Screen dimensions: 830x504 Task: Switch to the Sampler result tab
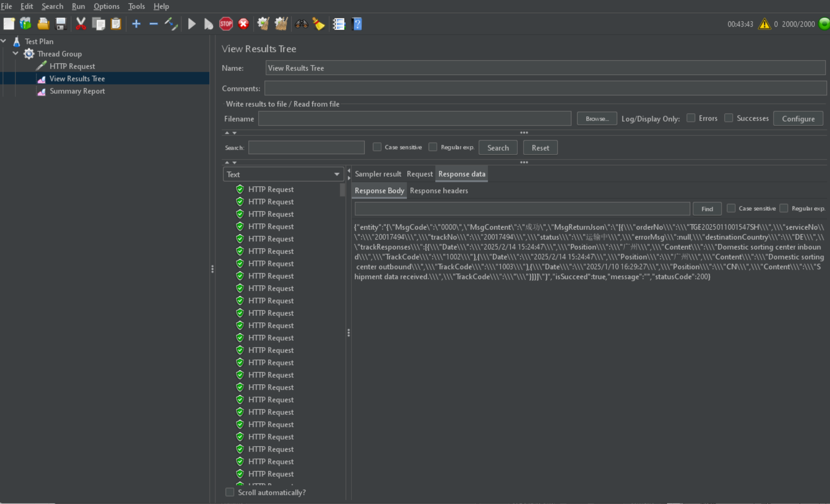point(377,174)
